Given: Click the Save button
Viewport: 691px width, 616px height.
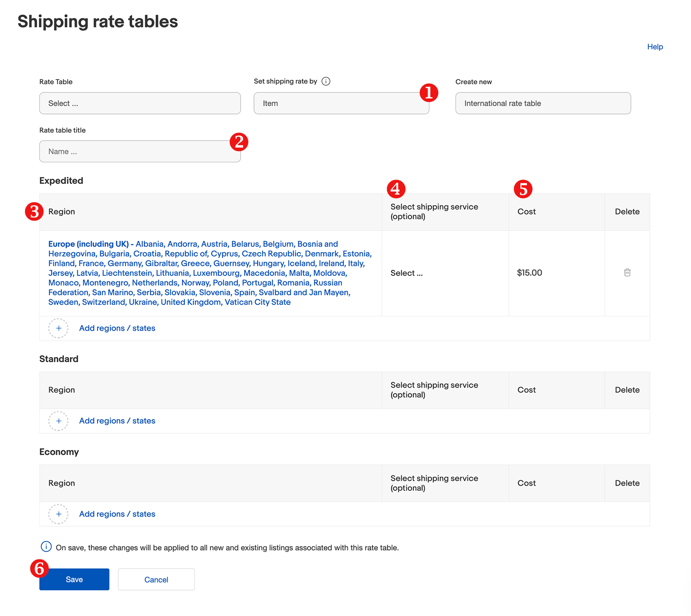Looking at the screenshot, I should [x=74, y=579].
